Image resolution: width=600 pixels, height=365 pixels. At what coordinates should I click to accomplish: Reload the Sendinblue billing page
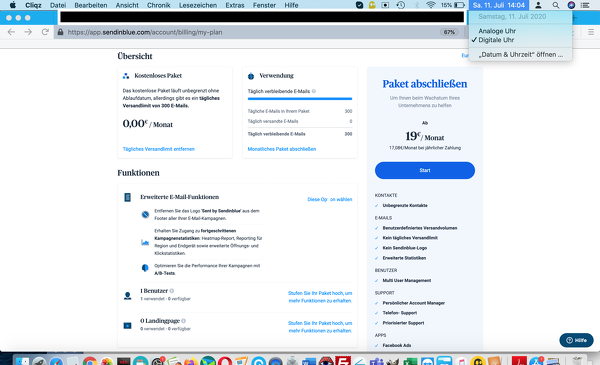45,32
